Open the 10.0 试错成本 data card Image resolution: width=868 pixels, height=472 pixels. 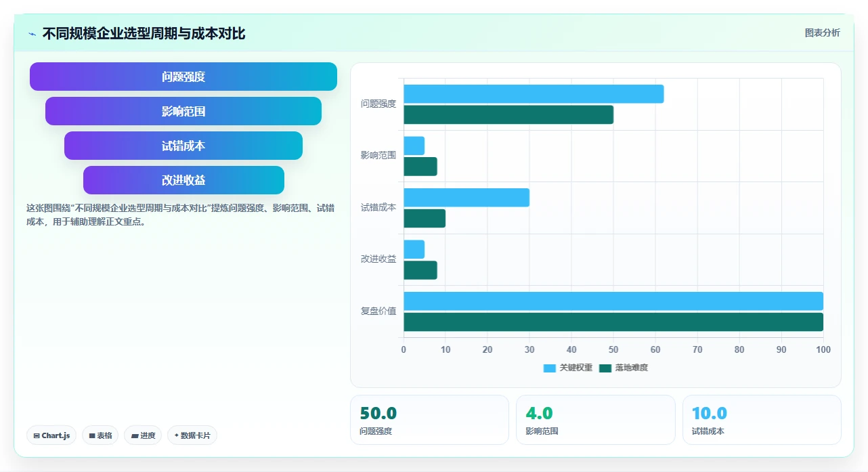pos(762,420)
